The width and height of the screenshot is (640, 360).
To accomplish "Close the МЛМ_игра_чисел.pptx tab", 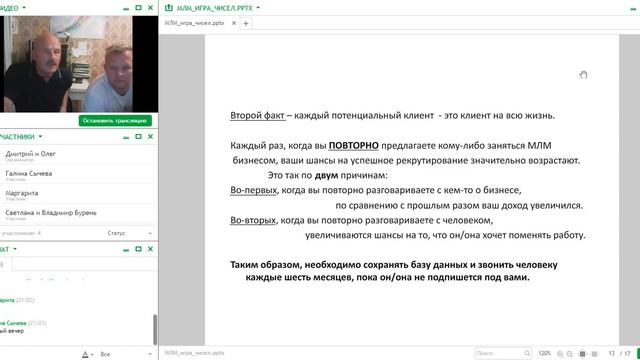I will click(x=234, y=23).
